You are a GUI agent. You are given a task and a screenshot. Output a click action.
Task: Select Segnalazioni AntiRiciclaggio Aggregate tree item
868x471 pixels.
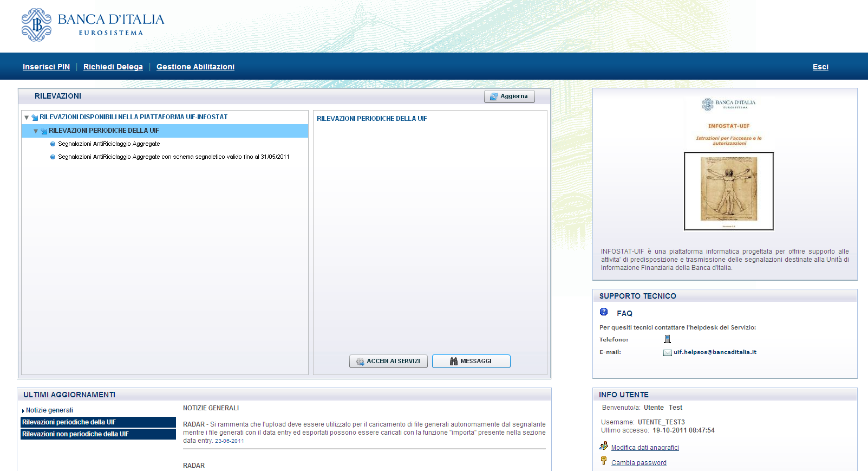(109, 144)
